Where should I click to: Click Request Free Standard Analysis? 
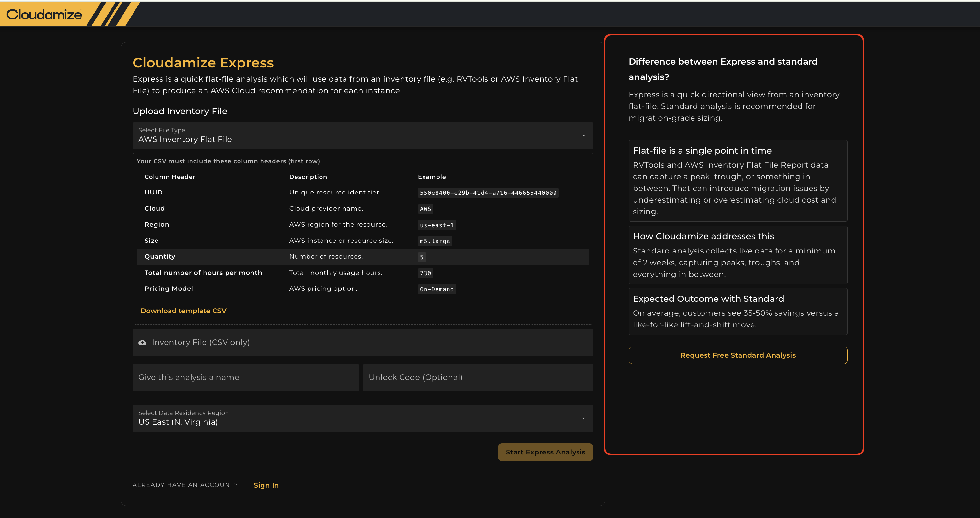pyautogui.click(x=738, y=355)
